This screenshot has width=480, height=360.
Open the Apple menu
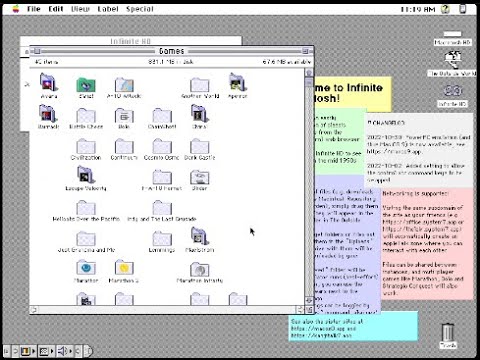click(x=15, y=9)
